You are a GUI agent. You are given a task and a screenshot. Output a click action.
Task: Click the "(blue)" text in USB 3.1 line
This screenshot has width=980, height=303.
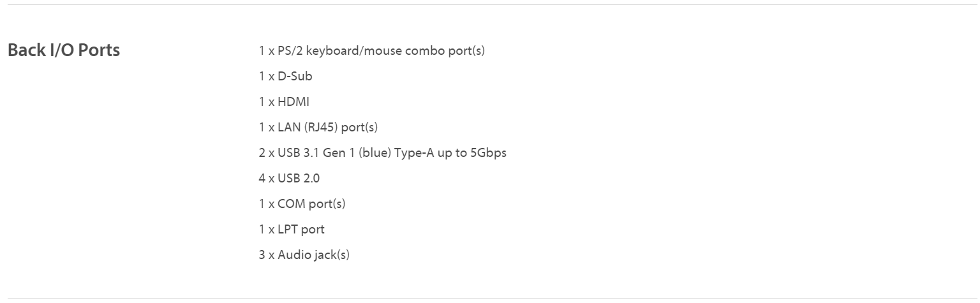coord(374,152)
